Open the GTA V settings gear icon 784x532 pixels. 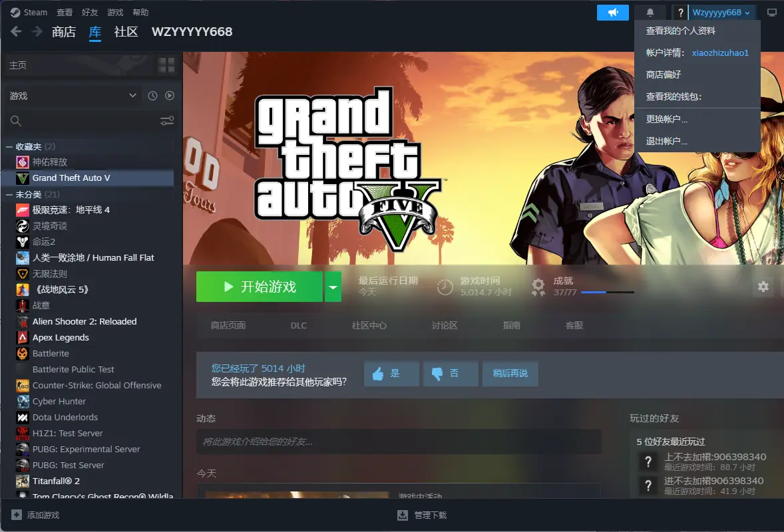[x=763, y=286]
